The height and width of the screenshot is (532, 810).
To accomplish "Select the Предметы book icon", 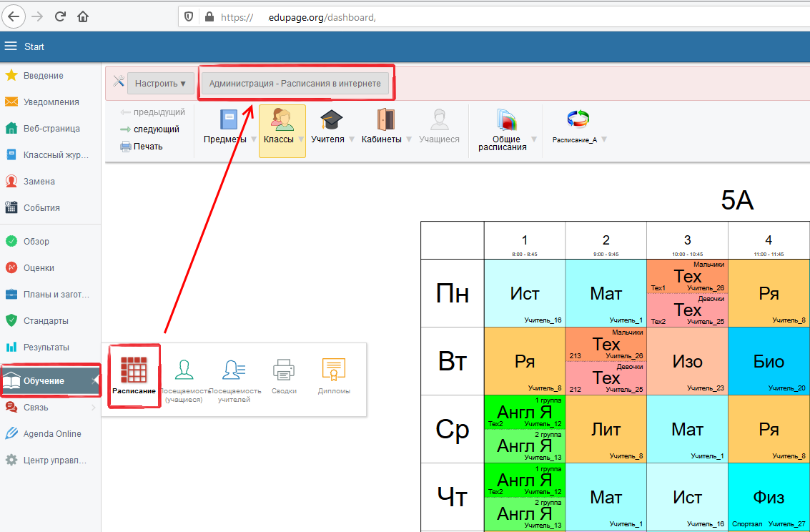I will [x=228, y=120].
